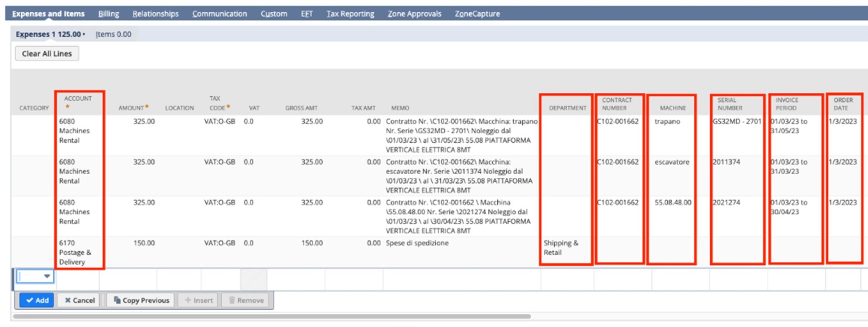This screenshot has width=868, height=327.
Task: Click the Memo column header
Action: coord(400,108)
